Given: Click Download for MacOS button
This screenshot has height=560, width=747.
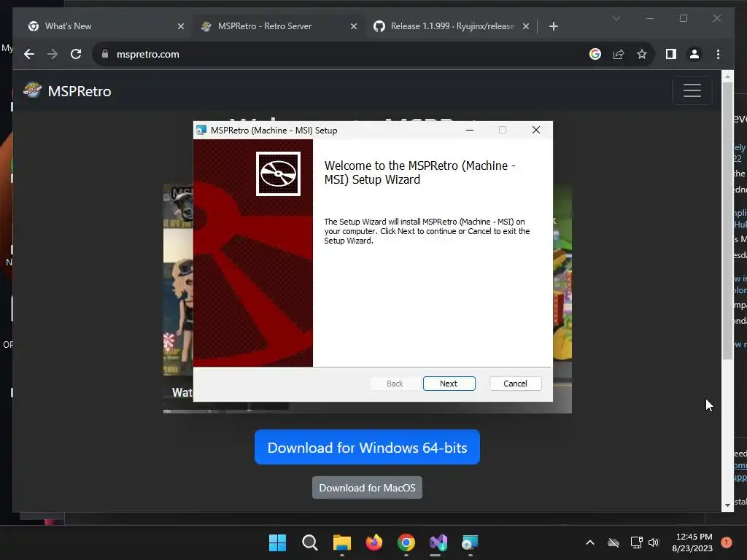Looking at the screenshot, I should coord(367,488).
